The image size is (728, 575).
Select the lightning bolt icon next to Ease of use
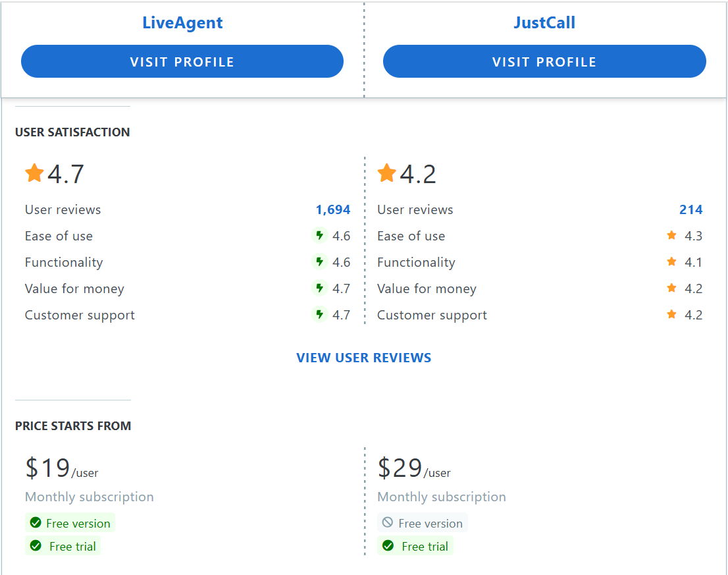point(319,235)
